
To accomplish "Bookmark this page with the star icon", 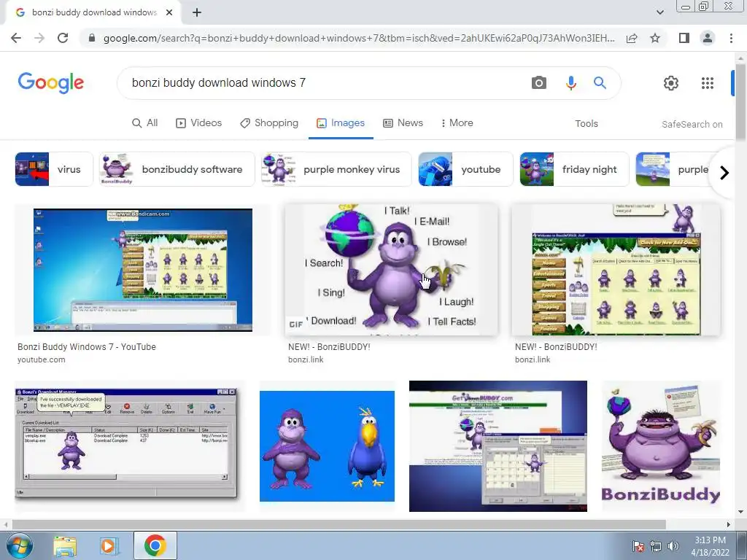I will (655, 38).
